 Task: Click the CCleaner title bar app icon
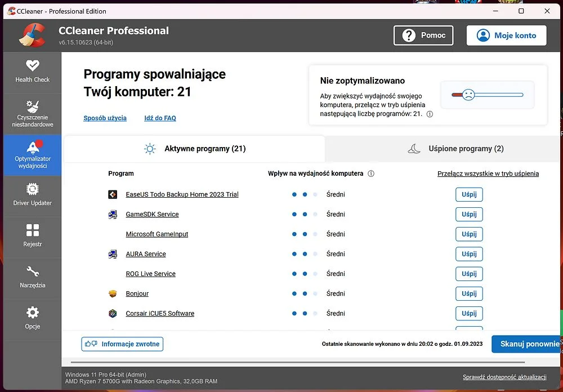11,11
